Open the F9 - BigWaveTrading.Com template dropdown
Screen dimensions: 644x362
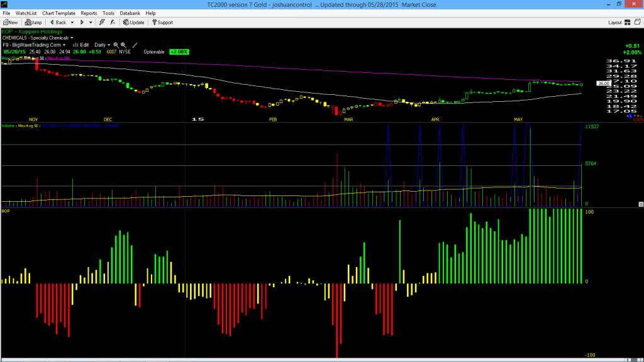pos(34,45)
